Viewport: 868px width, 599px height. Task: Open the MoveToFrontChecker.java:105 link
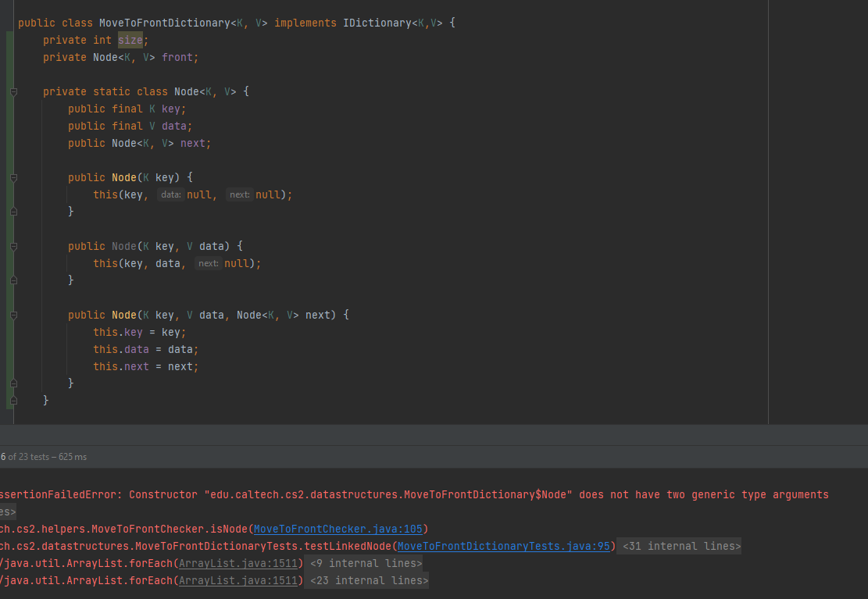point(338,529)
